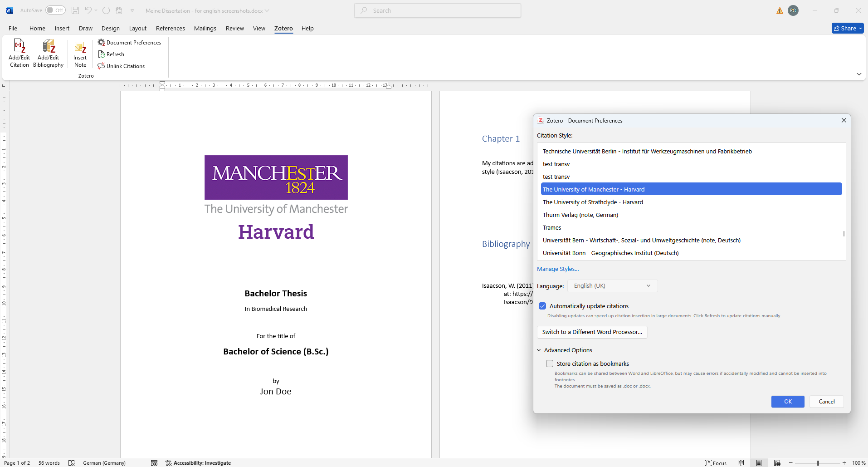Switch to the References ribbon tab
The image size is (868, 467).
(170, 28)
